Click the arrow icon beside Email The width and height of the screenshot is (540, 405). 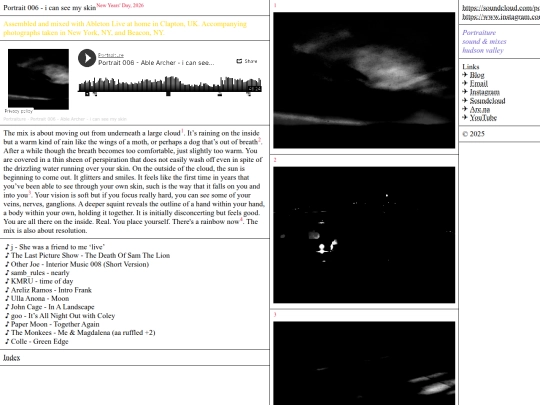click(x=465, y=83)
